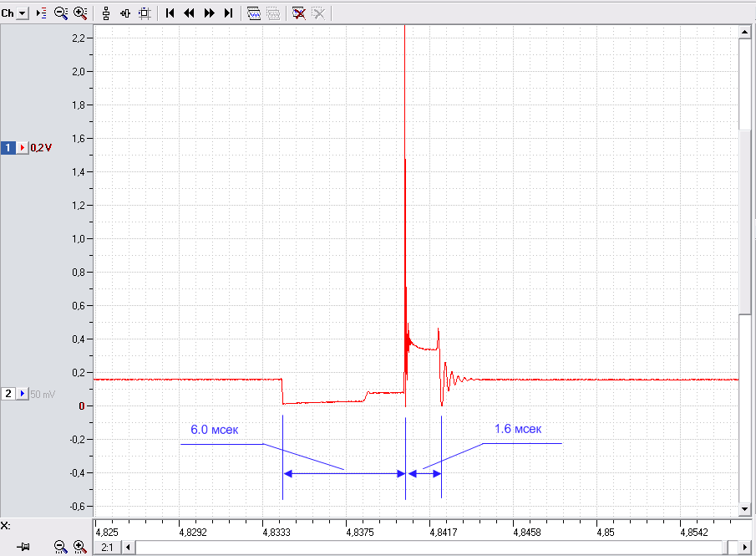Zoom out horizontally with bottom-left magnifier
The image size is (756, 556).
60,547
